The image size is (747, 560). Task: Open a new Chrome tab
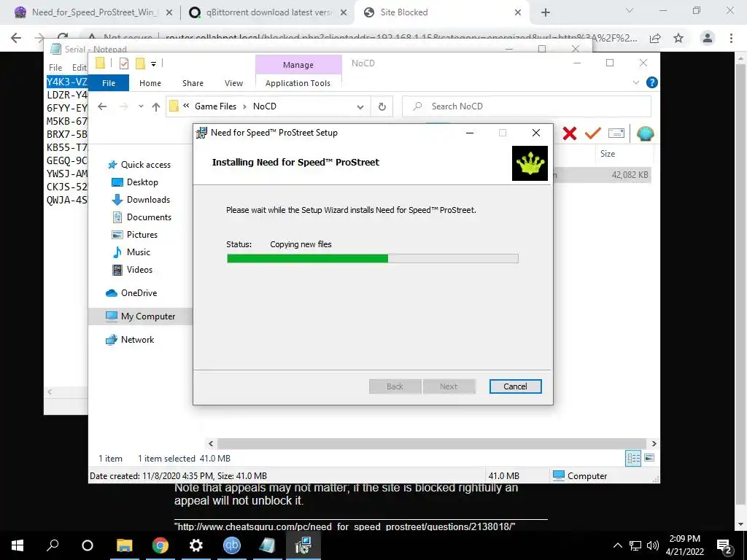click(x=546, y=13)
